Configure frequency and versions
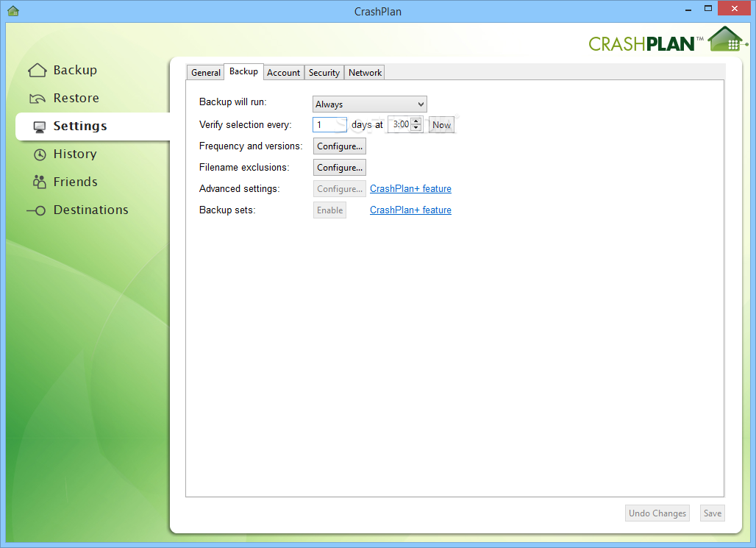The width and height of the screenshot is (756, 548). (x=340, y=146)
